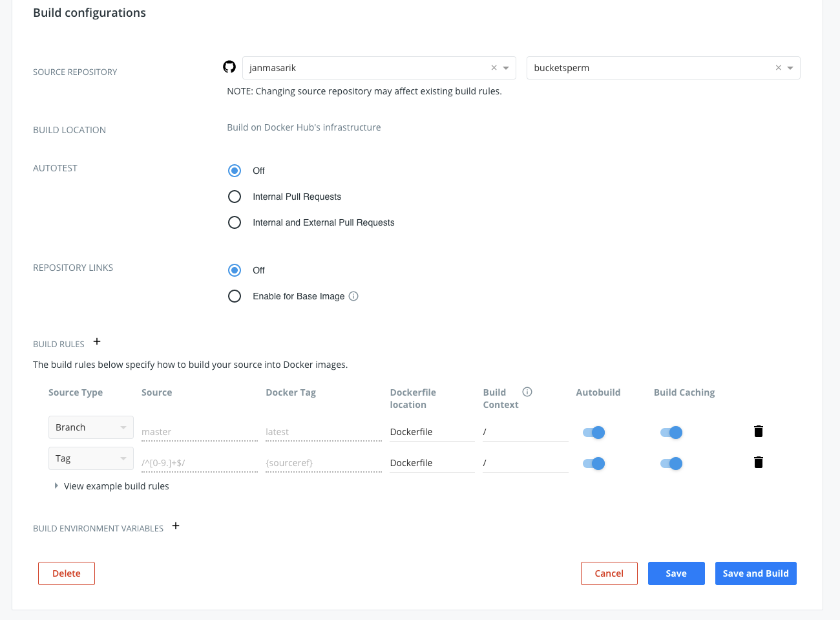Select Enable for Base Image repository link

(235, 295)
